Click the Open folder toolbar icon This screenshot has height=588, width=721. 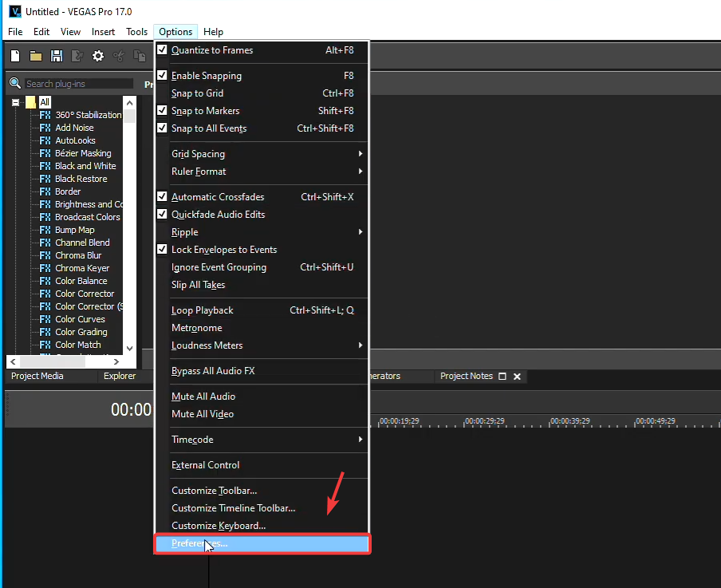(x=36, y=56)
